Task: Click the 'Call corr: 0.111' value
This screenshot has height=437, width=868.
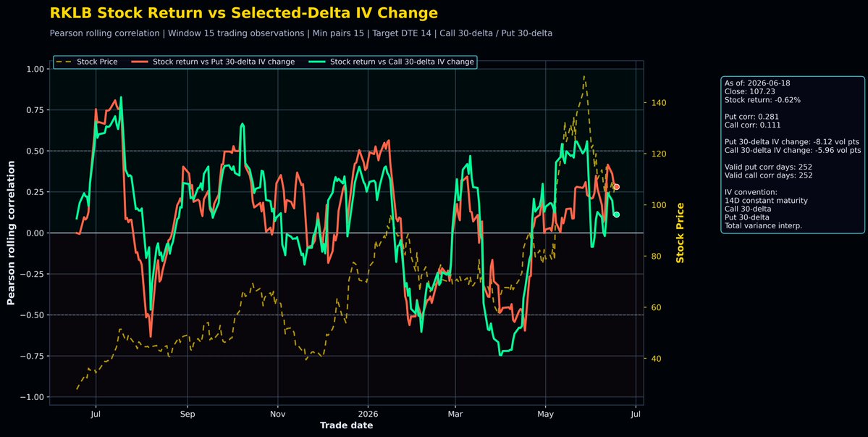Action: click(x=753, y=125)
